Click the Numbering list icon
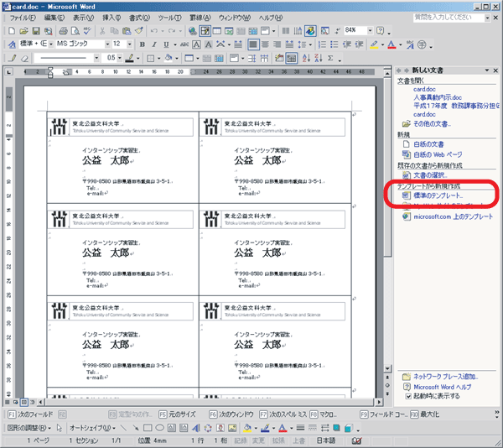The image size is (503, 448). click(x=322, y=44)
